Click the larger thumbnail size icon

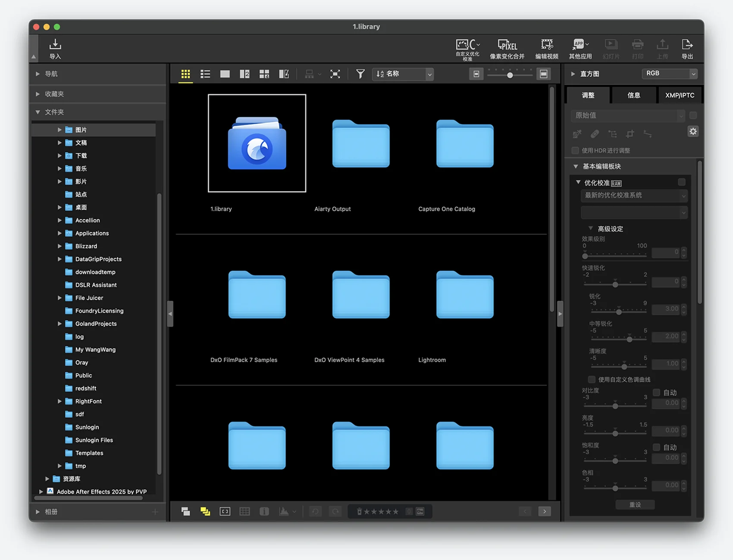(544, 74)
